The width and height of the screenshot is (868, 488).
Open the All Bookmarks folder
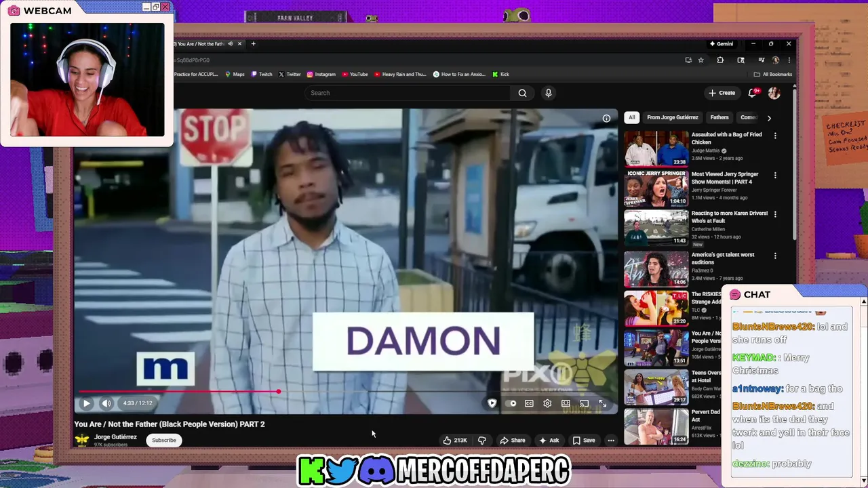coord(772,75)
